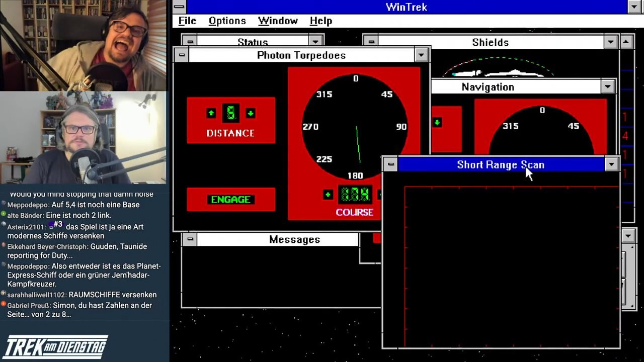Image resolution: width=644 pixels, height=362 pixels.
Task: Minimize the Shields window with the down arrow
Action: [611, 42]
